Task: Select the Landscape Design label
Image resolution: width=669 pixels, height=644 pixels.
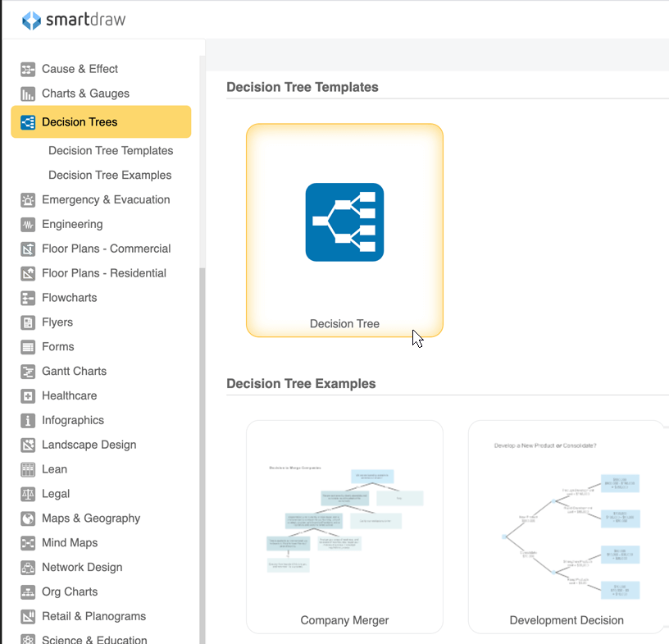Action: [89, 445]
